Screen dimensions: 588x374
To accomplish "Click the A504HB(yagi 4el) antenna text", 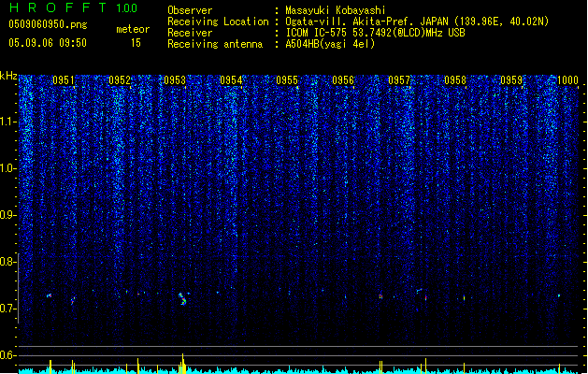I will [330, 44].
